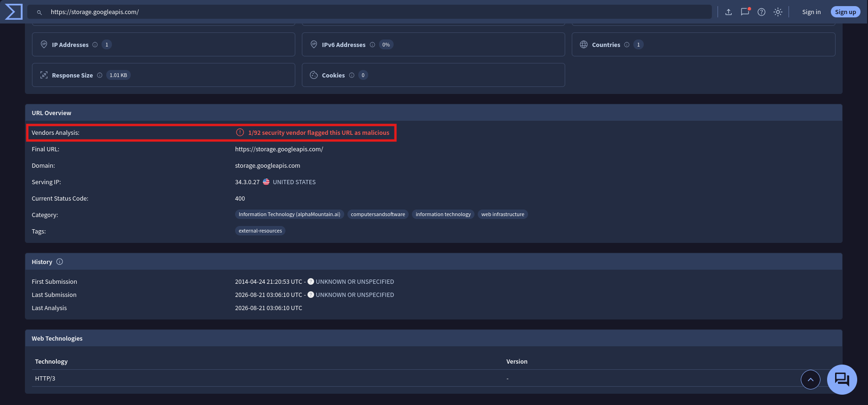868x405 pixels.
Task: Open the notifications flag icon
Action: (x=745, y=12)
